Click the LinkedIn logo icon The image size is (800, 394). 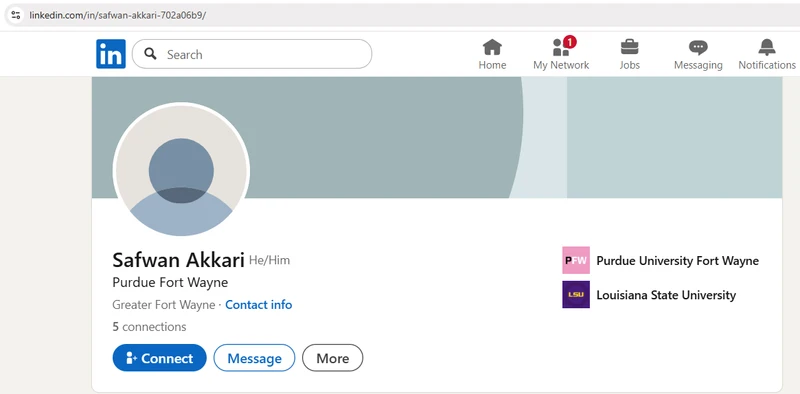point(111,54)
